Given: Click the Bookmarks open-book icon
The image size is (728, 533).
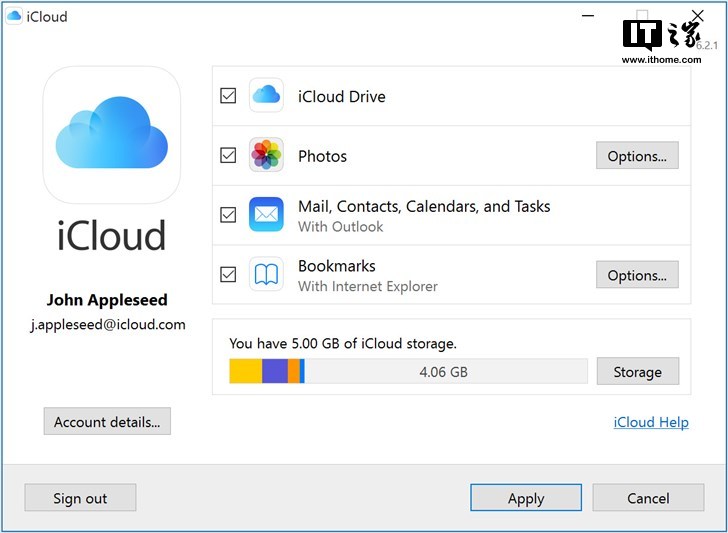Looking at the screenshot, I should [266, 275].
